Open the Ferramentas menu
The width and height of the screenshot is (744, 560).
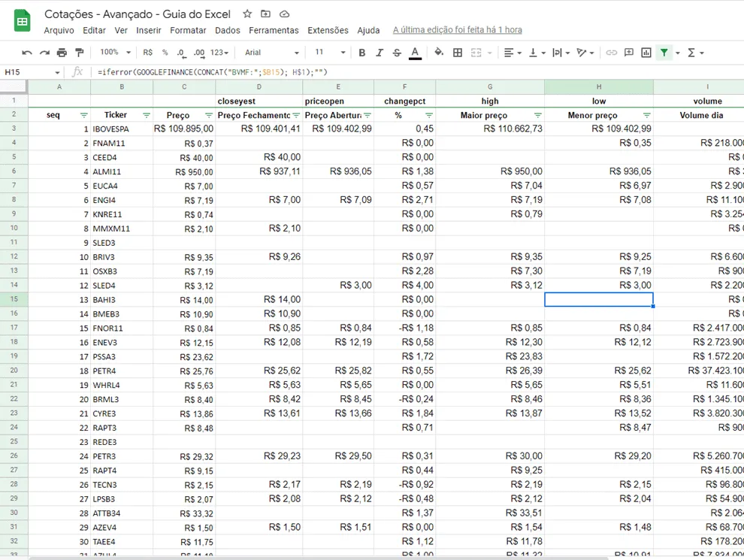pyautogui.click(x=274, y=30)
